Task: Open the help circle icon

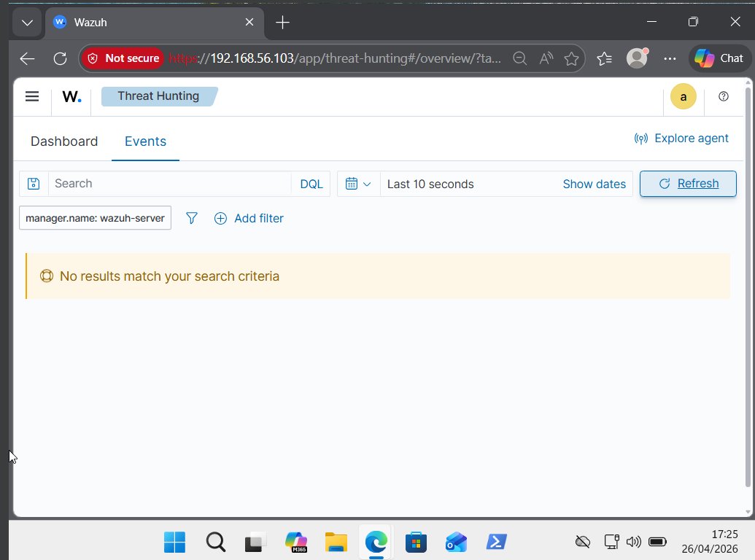Action: click(x=723, y=96)
